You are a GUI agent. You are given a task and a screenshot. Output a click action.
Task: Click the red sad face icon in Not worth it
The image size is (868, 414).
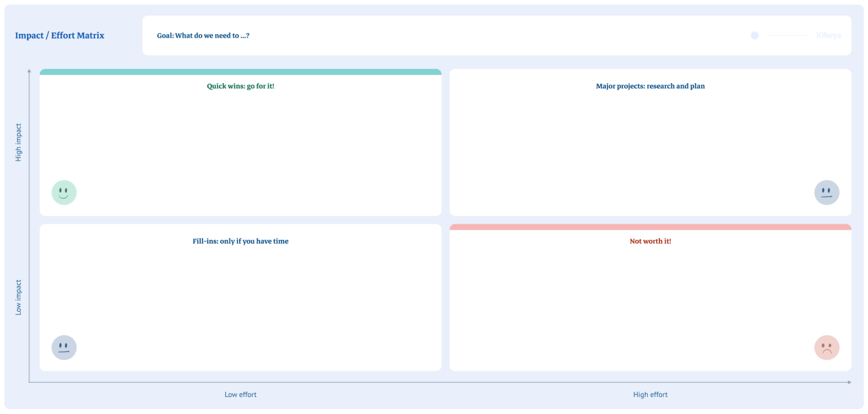coord(827,347)
